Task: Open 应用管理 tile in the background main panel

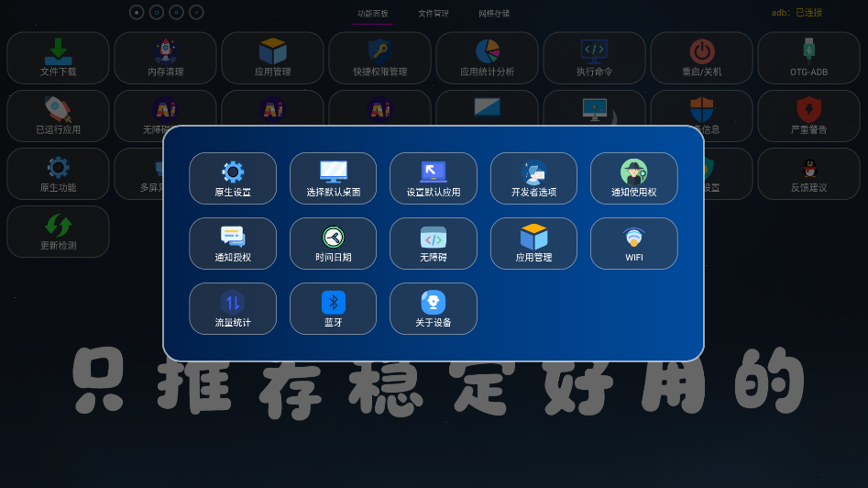Action: pos(272,58)
